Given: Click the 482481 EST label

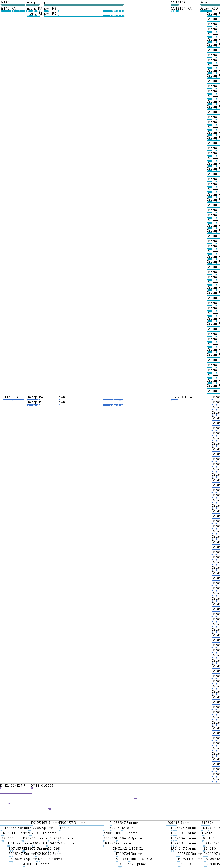Looking at the screenshot, I should pyautogui.click(x=65, y=827).
